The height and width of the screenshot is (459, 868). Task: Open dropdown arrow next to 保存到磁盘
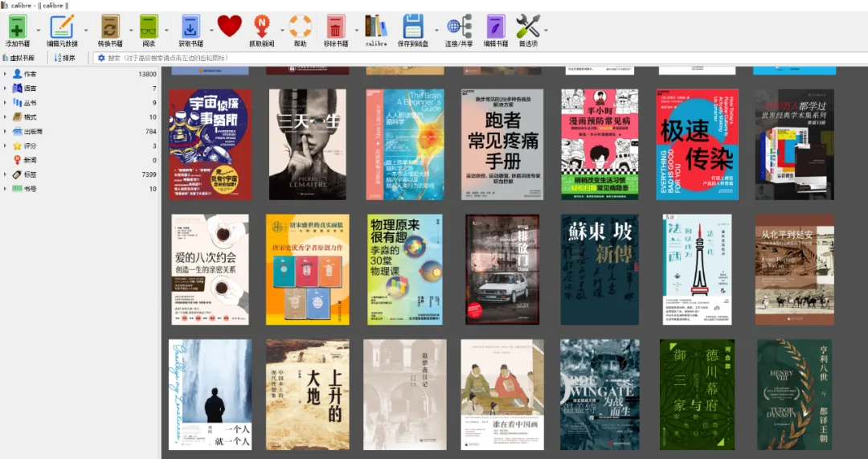(x=436, y=30)
